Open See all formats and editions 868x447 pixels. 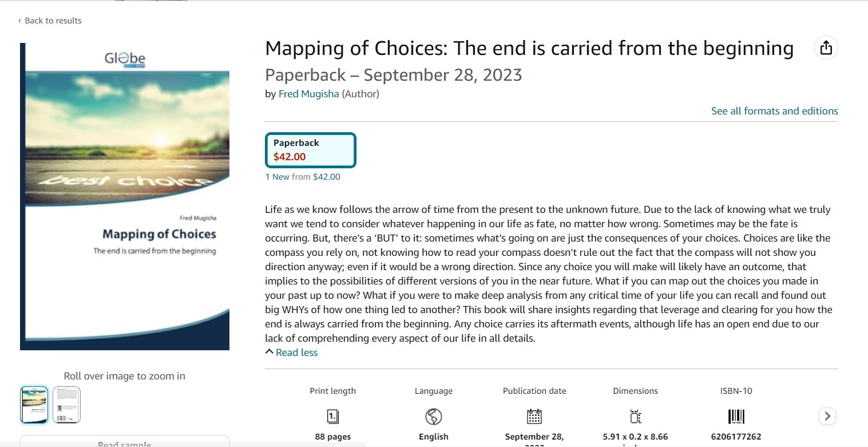[x=774, y=111]
